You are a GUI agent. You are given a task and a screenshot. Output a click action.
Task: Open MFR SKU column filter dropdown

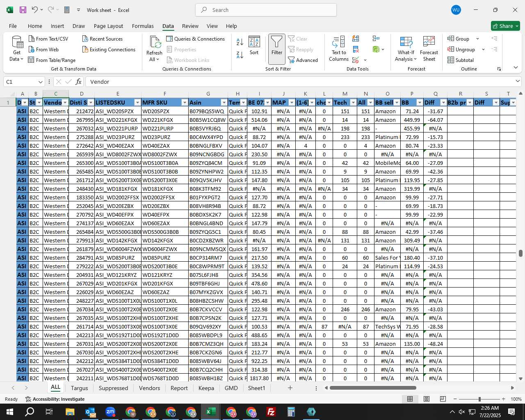[x=185, y=103]
